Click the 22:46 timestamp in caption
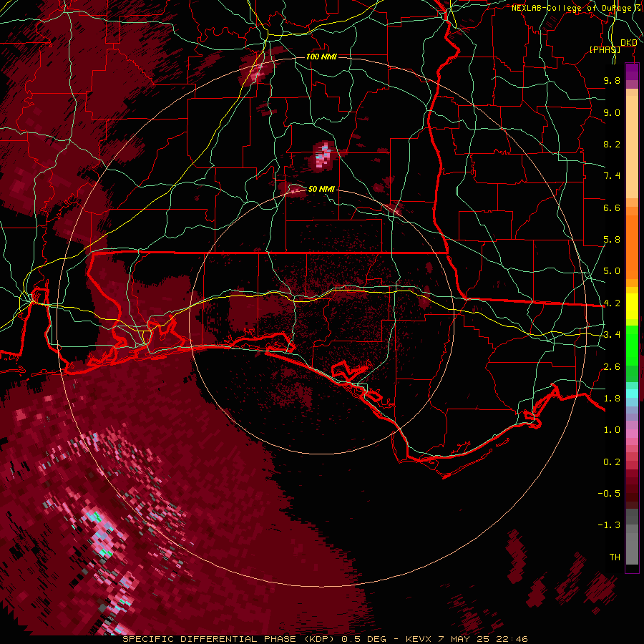The image size is (644, 644). coord(512,639)
